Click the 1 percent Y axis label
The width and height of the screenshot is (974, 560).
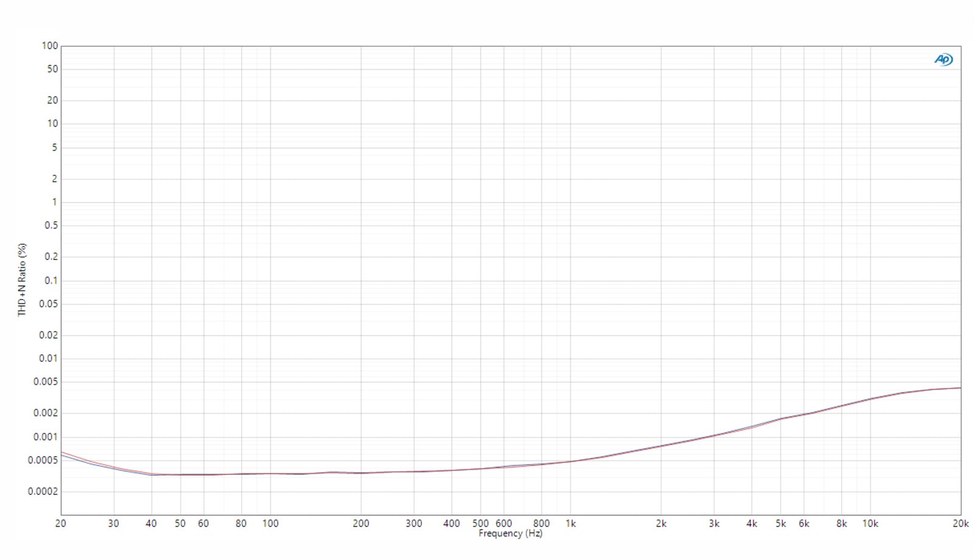pyautogui.click(x=54, y=202)
